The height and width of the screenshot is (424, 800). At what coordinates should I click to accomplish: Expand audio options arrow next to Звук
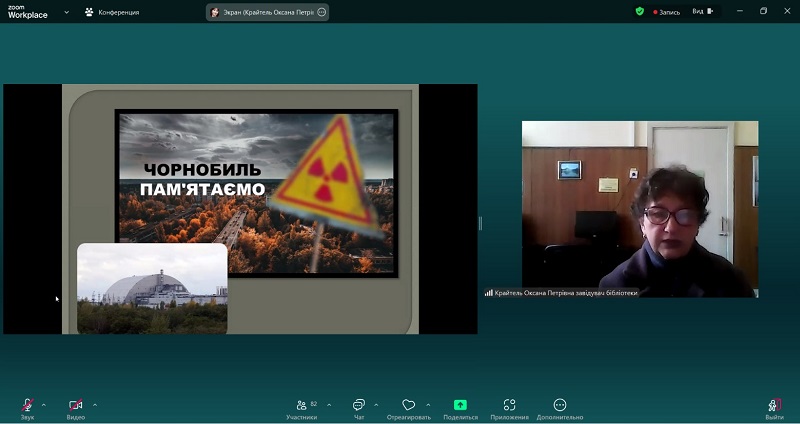pos(46,404)
